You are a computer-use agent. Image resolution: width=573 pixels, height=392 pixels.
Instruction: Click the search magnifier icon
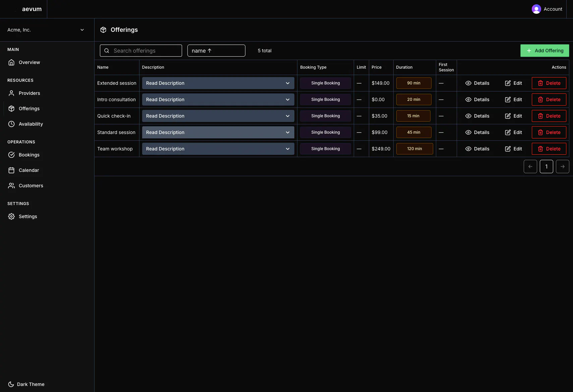click(107, 51)
